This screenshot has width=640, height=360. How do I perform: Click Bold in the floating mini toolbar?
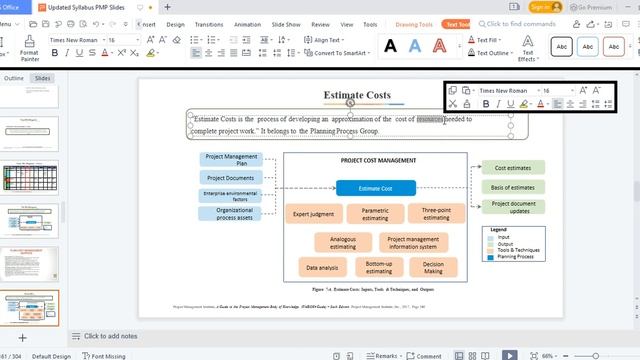coord(486,104)
